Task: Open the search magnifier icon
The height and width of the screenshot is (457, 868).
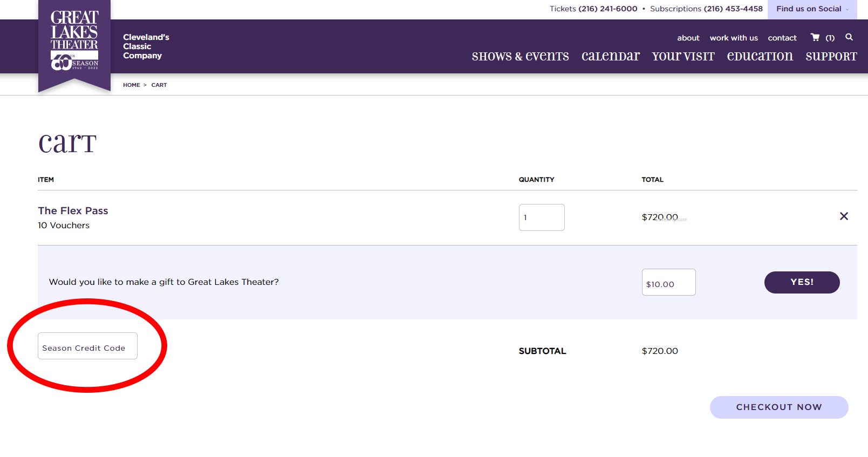Action: point(849,37)
